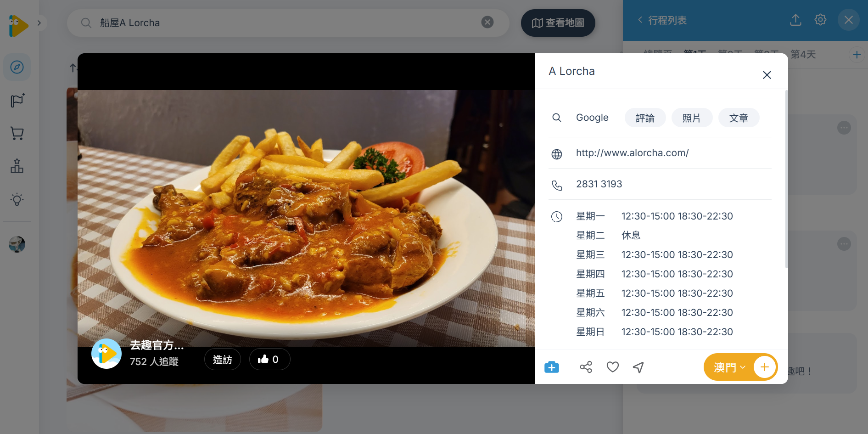Open the top itinerary card's more options
This screenshot has height=434, width=868.
pyautogui.click(x=844, y=128)
